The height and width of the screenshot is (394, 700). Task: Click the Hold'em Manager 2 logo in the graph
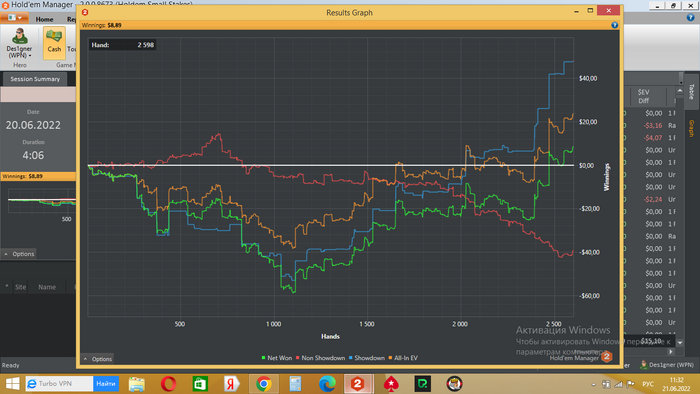point(606,357)
